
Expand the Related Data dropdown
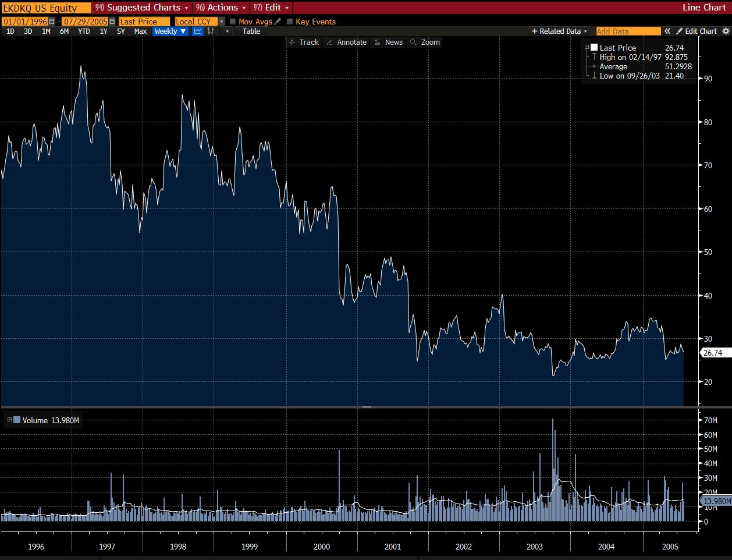point(559,31)
